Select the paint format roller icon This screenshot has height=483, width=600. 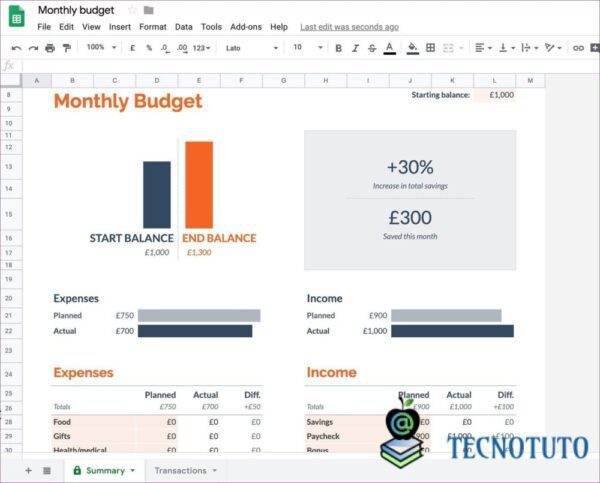click(x=67, y=48)
